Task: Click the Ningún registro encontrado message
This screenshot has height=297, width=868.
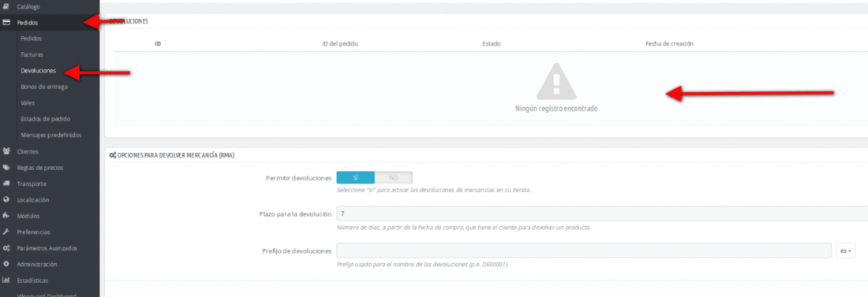Action: click(x=556, y=109)
